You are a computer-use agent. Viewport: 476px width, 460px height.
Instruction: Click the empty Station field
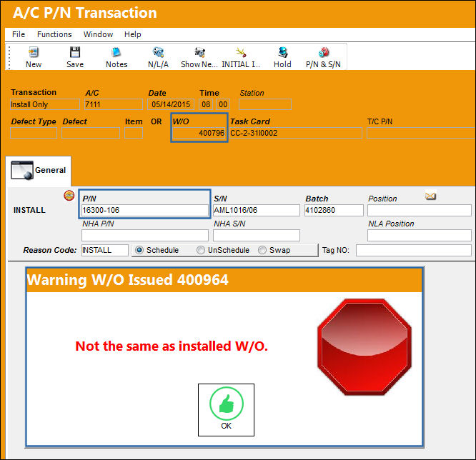pos(265,104)
